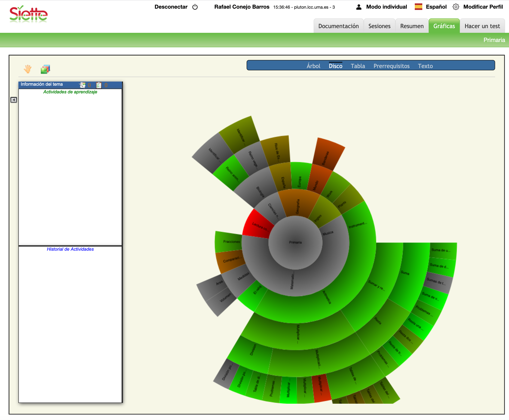Click the hand pan tool icon
Image resolution: width=509 pixels, height=420 pixels.
pyautogui.click(x=28, y=69)
